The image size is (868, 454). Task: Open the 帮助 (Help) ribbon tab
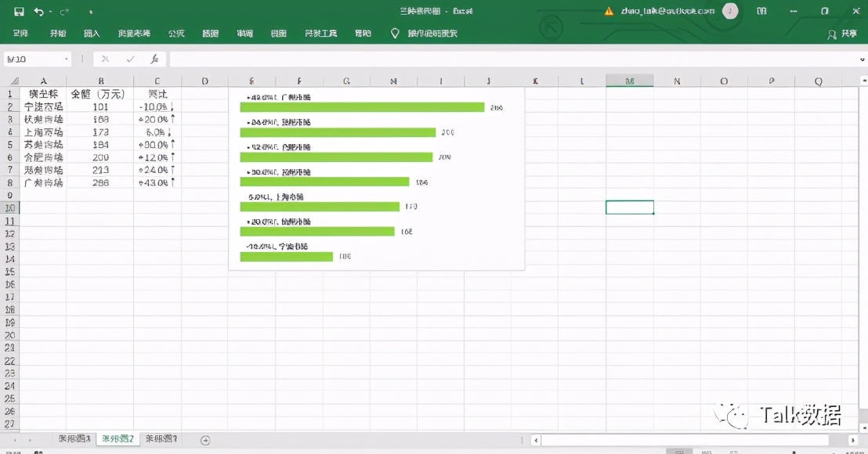[363, 34]
